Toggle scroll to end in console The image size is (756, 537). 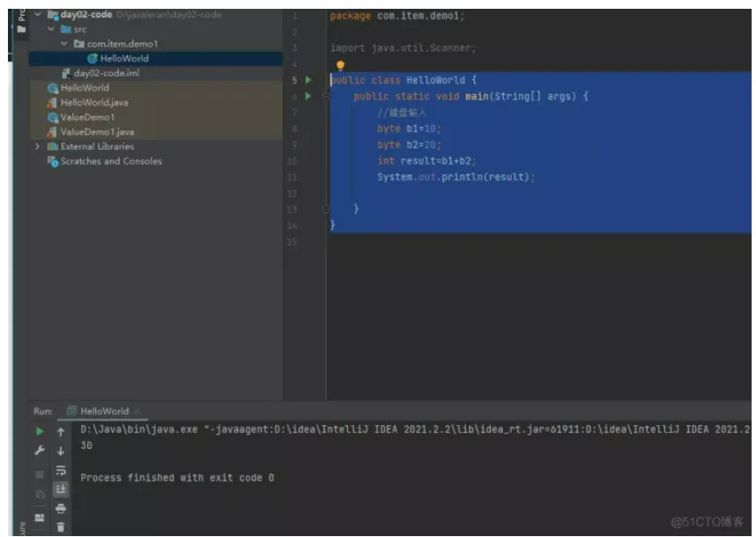(61, 489)
